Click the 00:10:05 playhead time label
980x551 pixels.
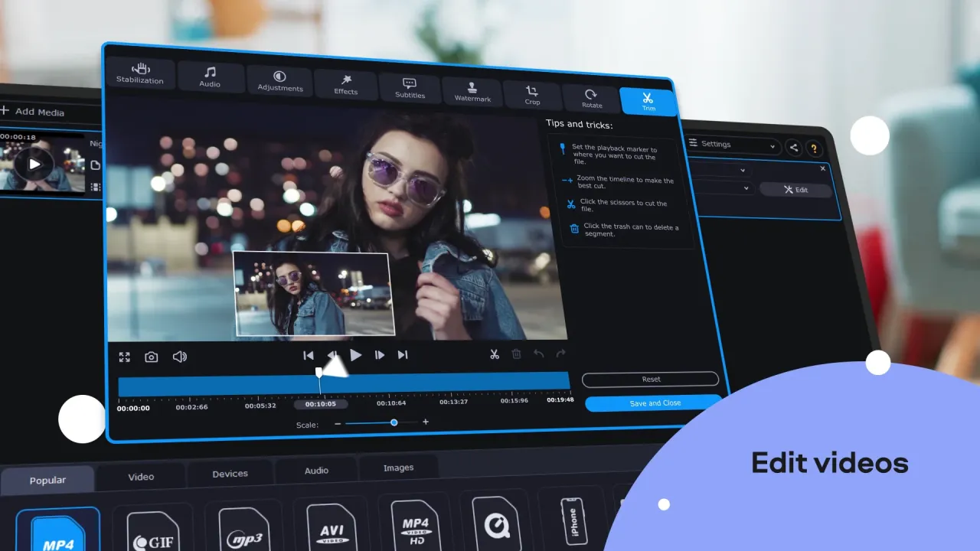point(320,404)
